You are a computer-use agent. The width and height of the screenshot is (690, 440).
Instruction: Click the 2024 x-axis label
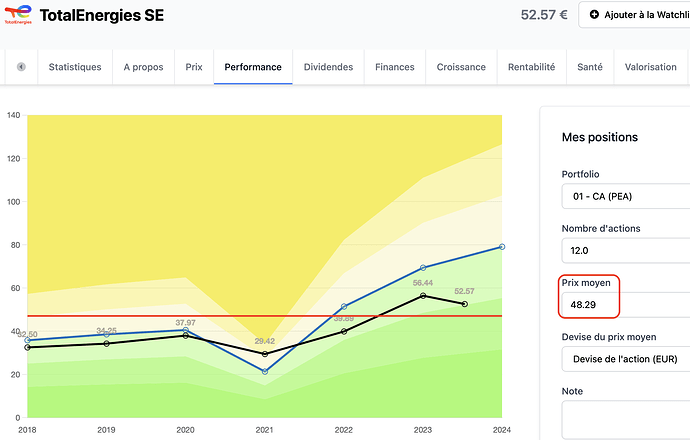[502, 430]
